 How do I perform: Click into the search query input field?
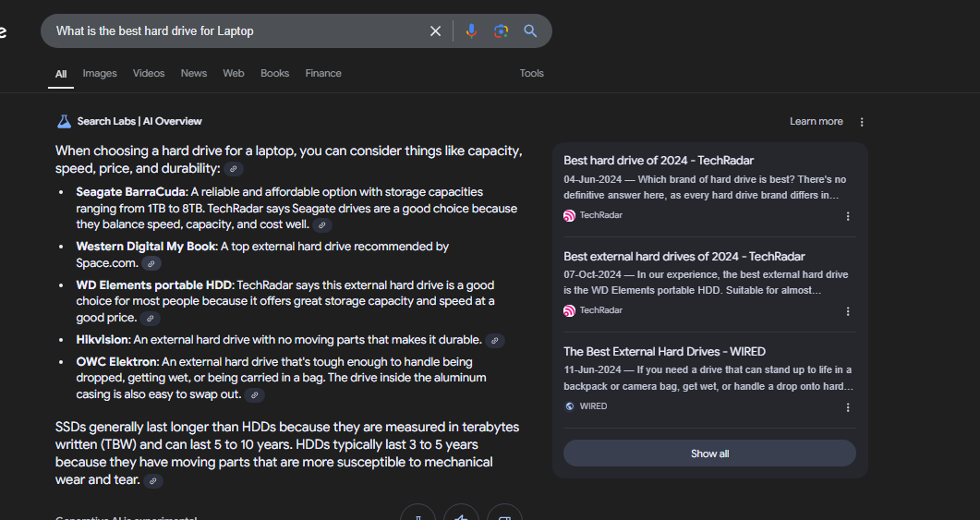pos(237,31)
